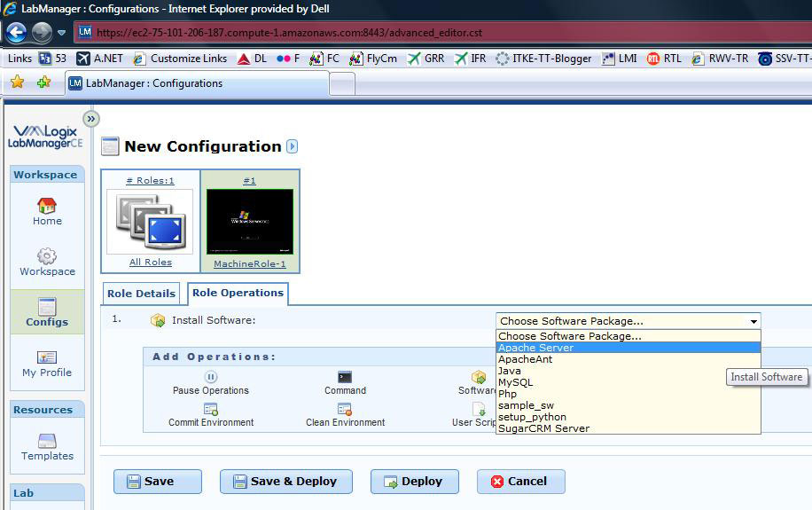Select sample_sw from the package list
Viewport: 812px width, 510px height.
[629, 405]
